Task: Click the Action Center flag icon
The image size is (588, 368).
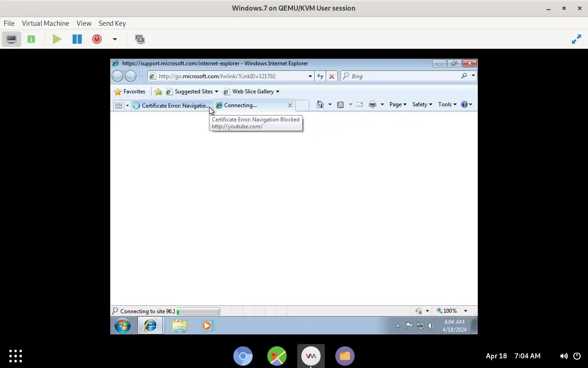Action: tap(409, 326)
